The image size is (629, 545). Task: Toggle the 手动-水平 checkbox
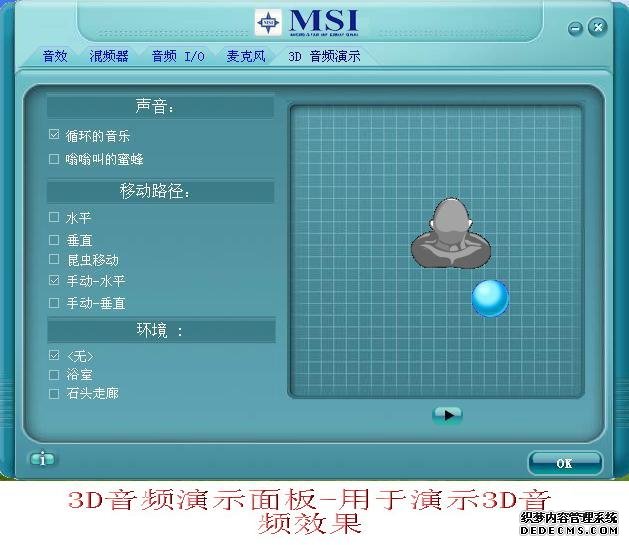pos(54,281)
